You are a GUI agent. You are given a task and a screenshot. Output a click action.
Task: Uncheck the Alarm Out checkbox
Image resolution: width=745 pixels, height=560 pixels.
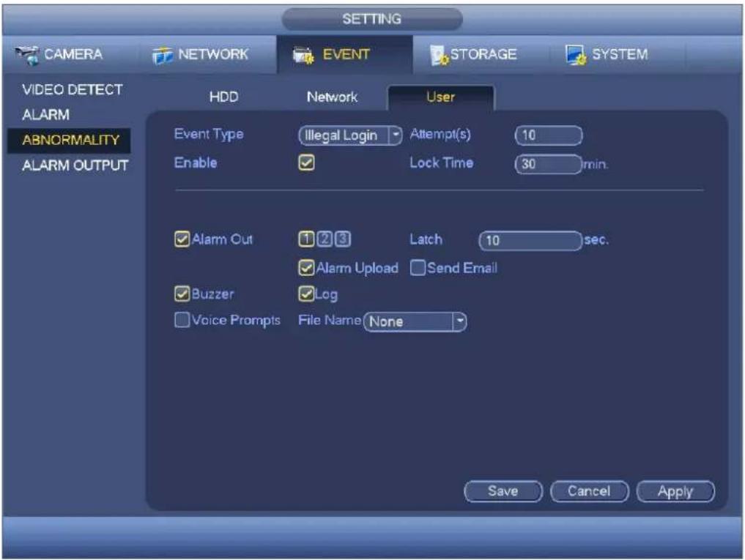click(x=182, y=239)
